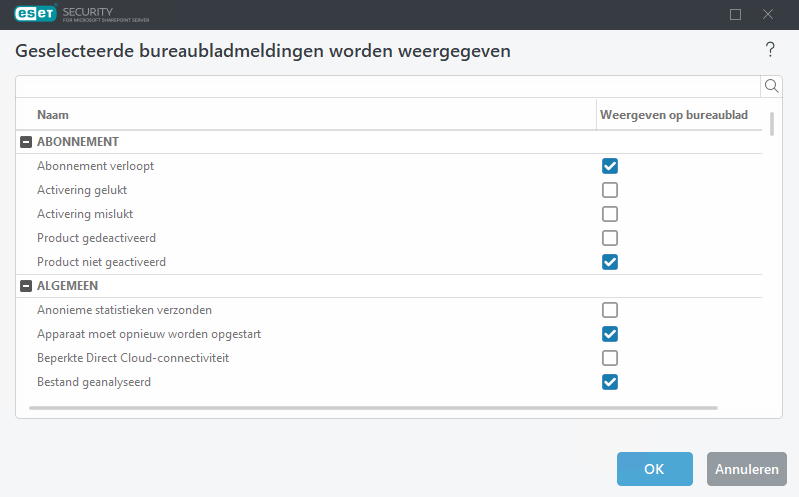The height and width of the screenshot is (497, 799).
Task: Click the vertical scrollbar thumb
Action: point(772,124)
